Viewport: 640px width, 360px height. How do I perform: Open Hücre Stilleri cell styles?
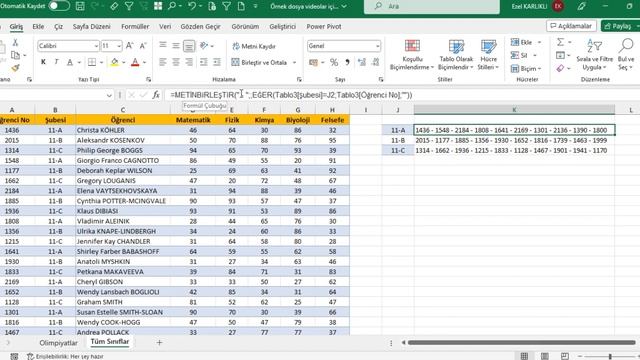488,55
